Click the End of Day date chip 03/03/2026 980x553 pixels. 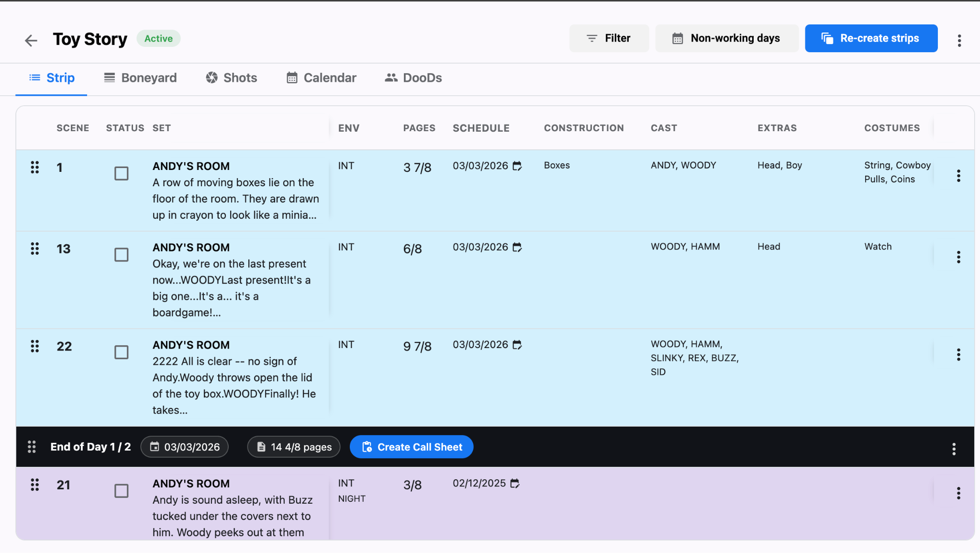185,447
